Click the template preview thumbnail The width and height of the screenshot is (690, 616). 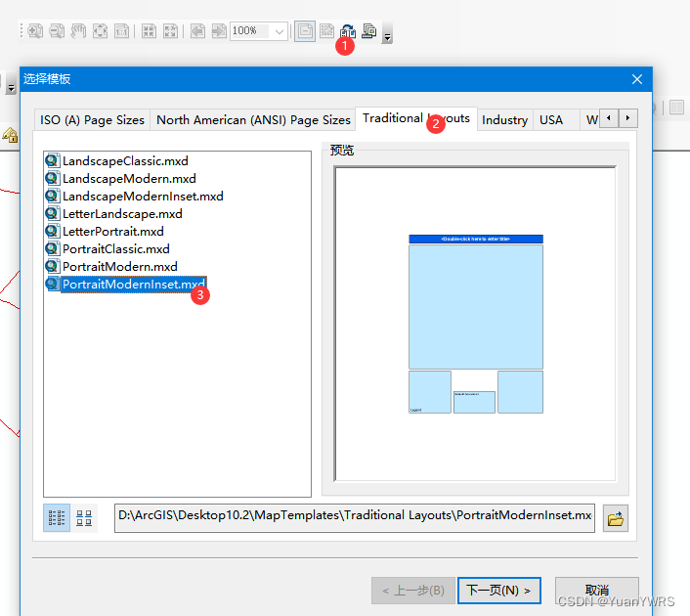pyautogui.click(x=476, y=324)
